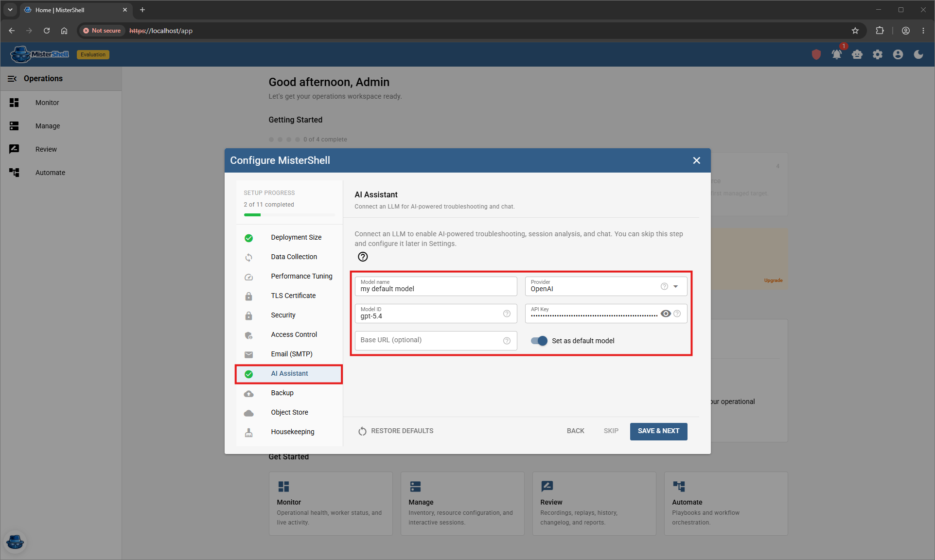Click the MisterShell floating mascot icon
Image resolution: width=935 pixels, height=560 pixels.
(x=15, y=542)
